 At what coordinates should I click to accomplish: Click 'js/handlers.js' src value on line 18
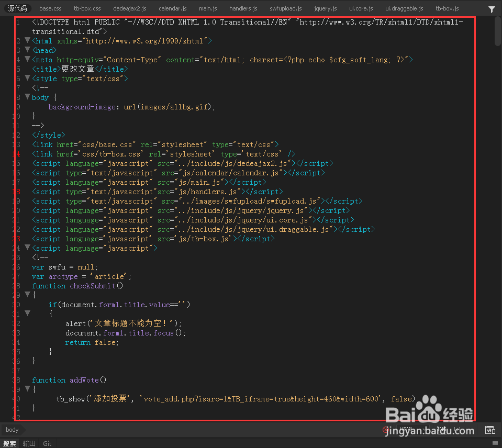pos(208,192)
